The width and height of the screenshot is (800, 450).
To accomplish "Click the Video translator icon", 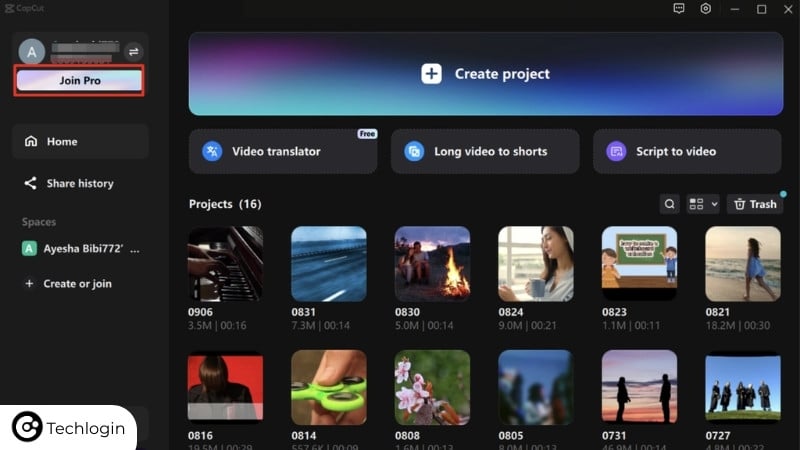I will tap(212, 151).
